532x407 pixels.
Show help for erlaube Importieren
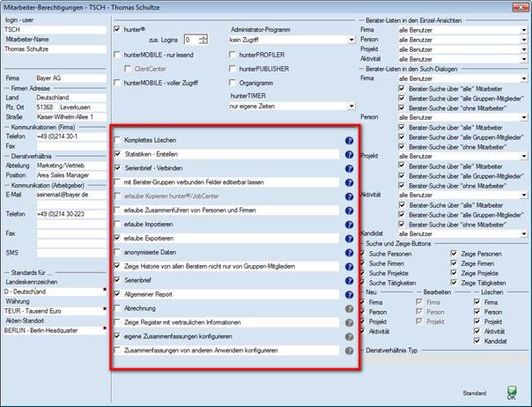[349, 224]
